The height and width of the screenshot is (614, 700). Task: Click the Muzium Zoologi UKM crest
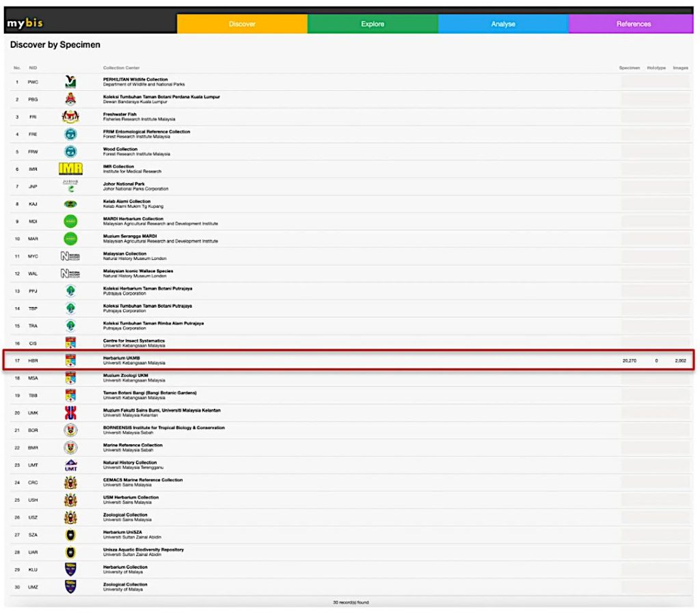tap(70, 378)
